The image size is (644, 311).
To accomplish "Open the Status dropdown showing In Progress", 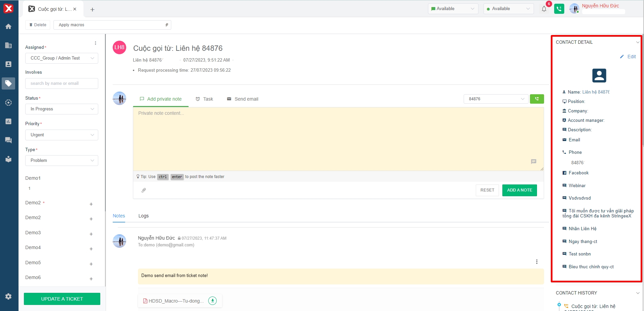I will pos(62,109).
